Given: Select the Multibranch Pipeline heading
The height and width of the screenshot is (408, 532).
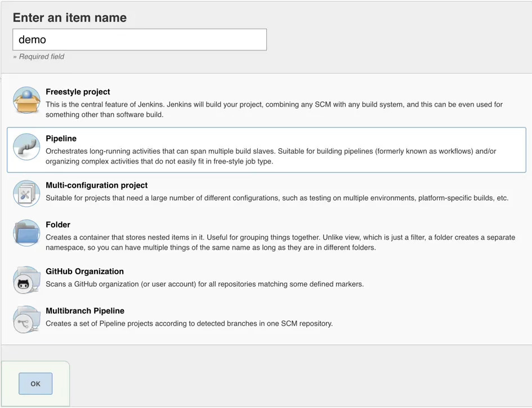Looking at the screenshot, I should point(85,311).
